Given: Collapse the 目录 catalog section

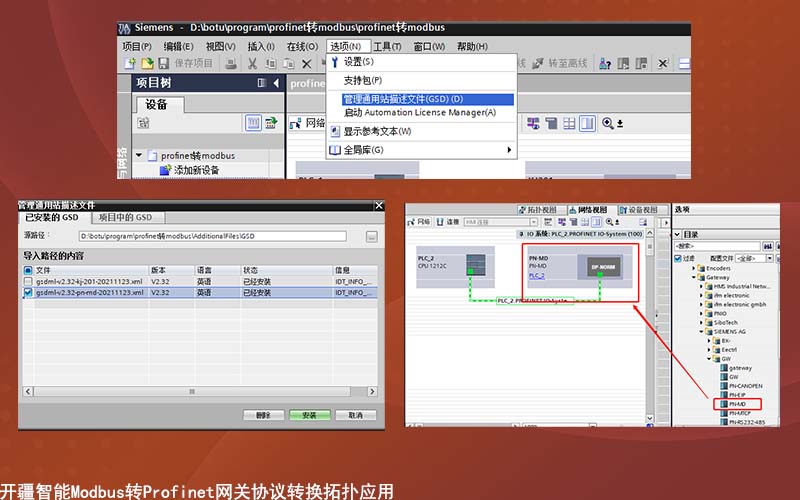Looking at the screenshot, I should 677,234.
